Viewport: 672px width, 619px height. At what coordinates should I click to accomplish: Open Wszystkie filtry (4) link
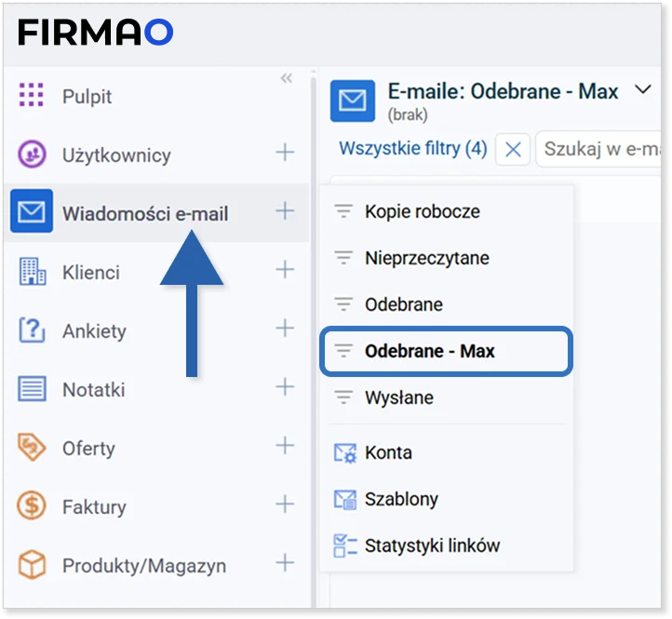tap(412, 149)
